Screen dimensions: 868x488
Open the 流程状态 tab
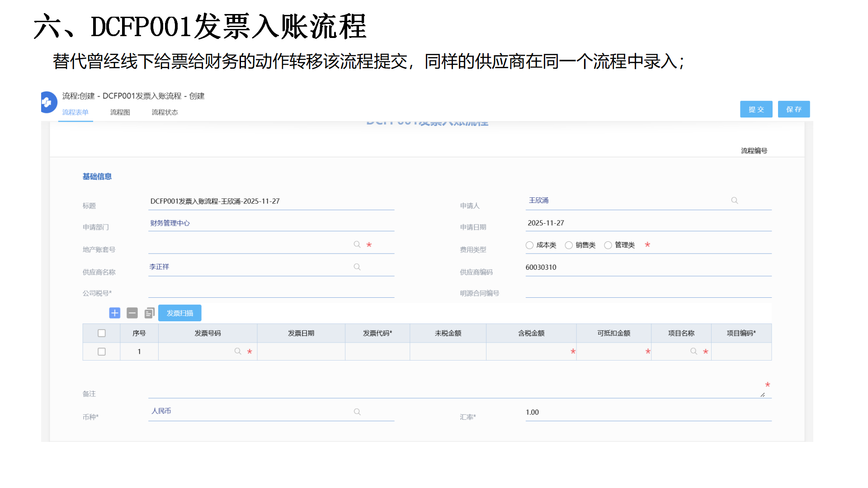point(165,112)
